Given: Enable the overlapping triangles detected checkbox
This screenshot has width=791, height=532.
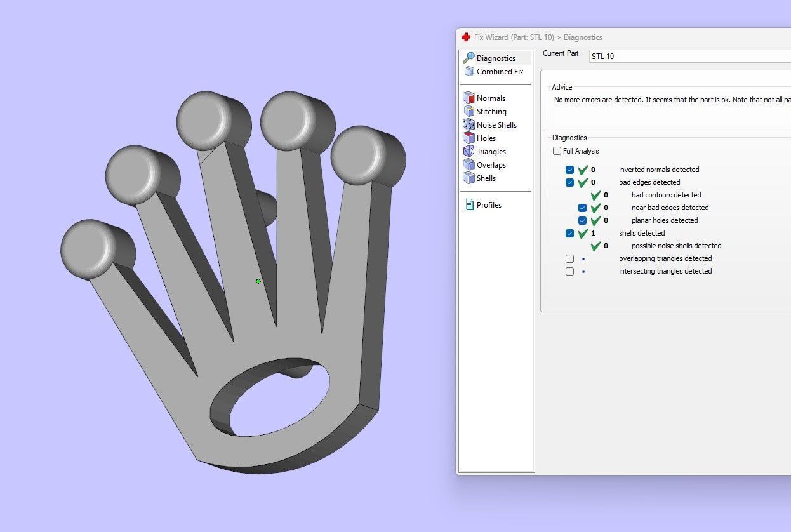Looking at the screenshot, I should pyautogui.click(x=569, y=258).
